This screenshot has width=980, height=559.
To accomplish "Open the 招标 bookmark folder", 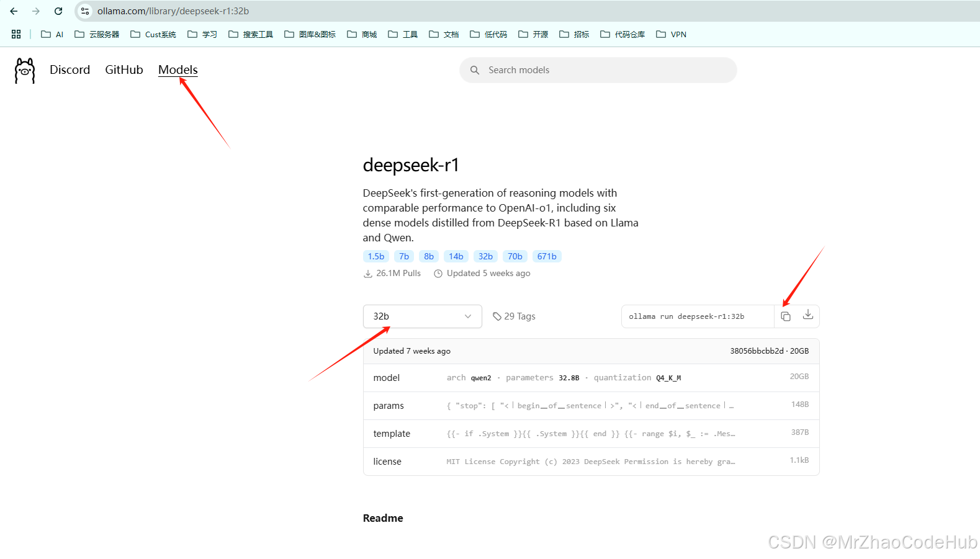I will [574, 34].
